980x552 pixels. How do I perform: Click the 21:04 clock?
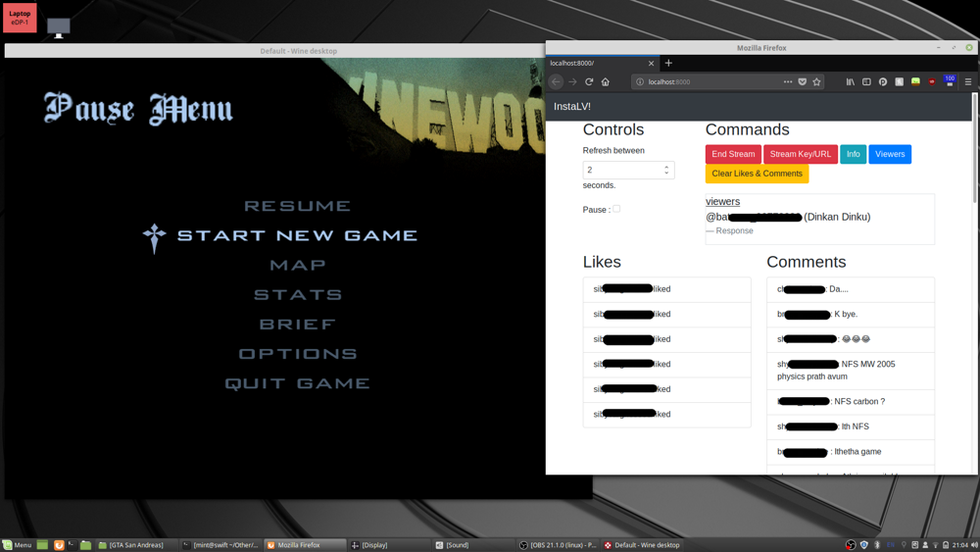(x=960, y=545)
